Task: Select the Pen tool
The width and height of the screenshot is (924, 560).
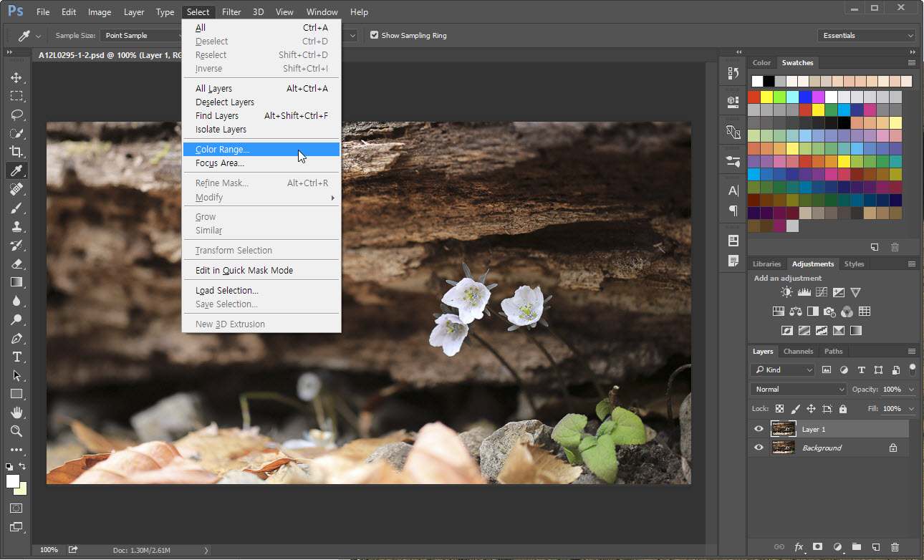Action: tap(16, 338)
